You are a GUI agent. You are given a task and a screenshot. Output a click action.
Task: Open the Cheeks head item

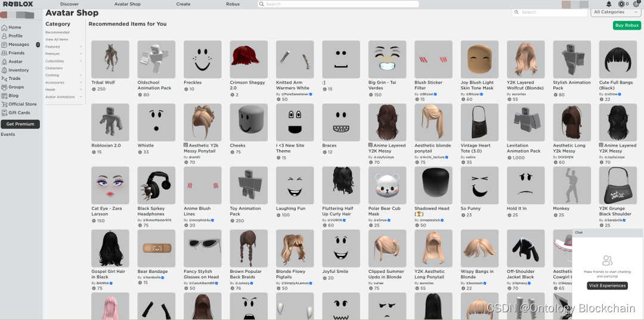[249, 122]
